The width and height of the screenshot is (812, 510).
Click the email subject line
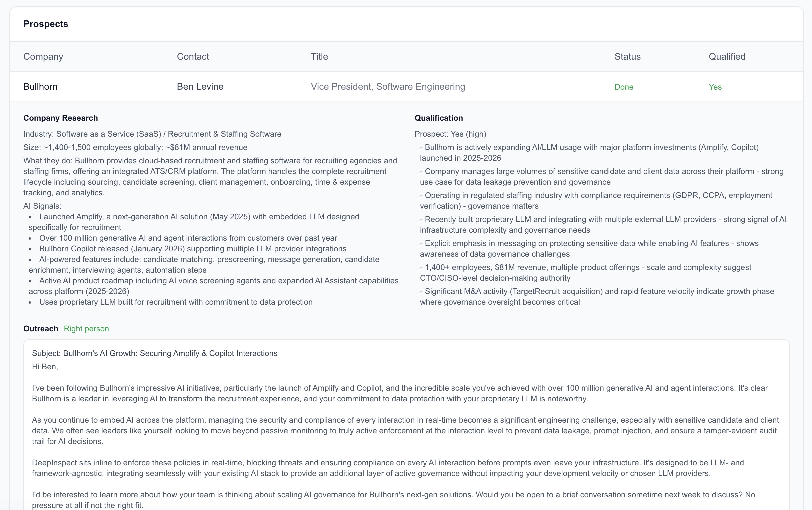pyautogui.click(x=154, y=353)
